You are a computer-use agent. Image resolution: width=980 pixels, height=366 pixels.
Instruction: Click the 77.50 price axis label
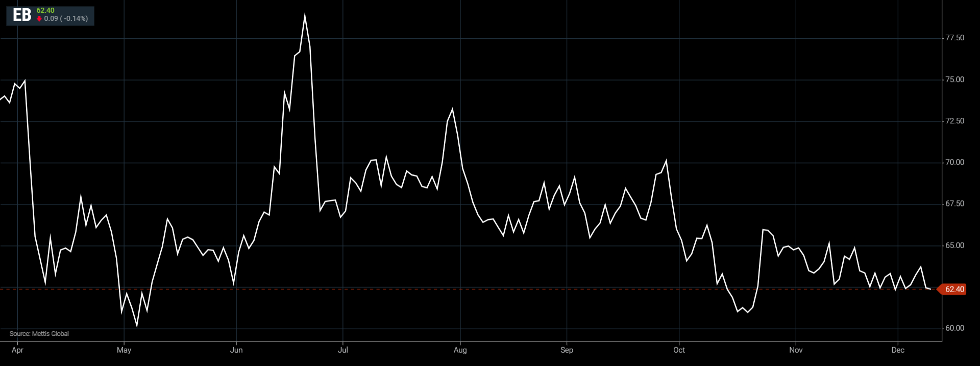tap(954, 38)
